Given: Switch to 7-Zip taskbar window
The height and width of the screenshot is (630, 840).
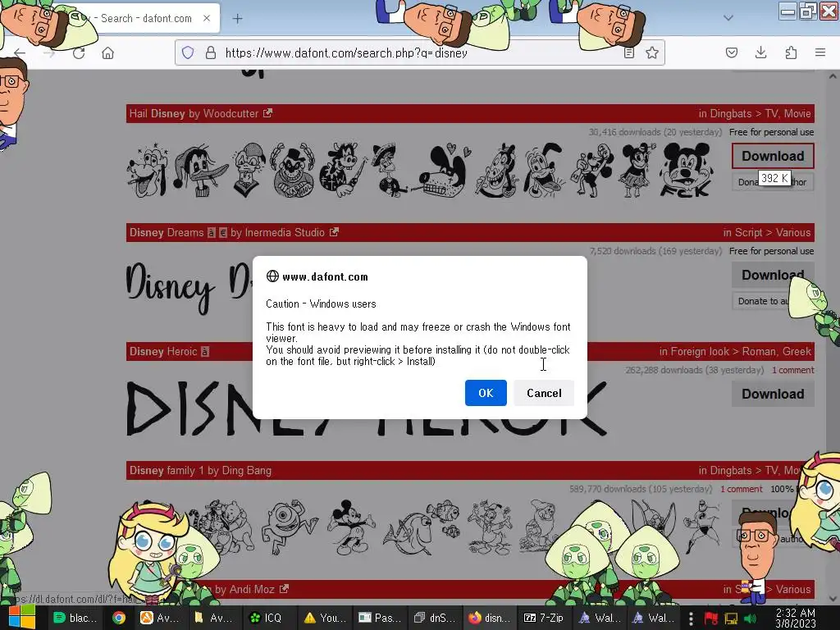Looking at the screenshot, I should click(x=543, y=618).
